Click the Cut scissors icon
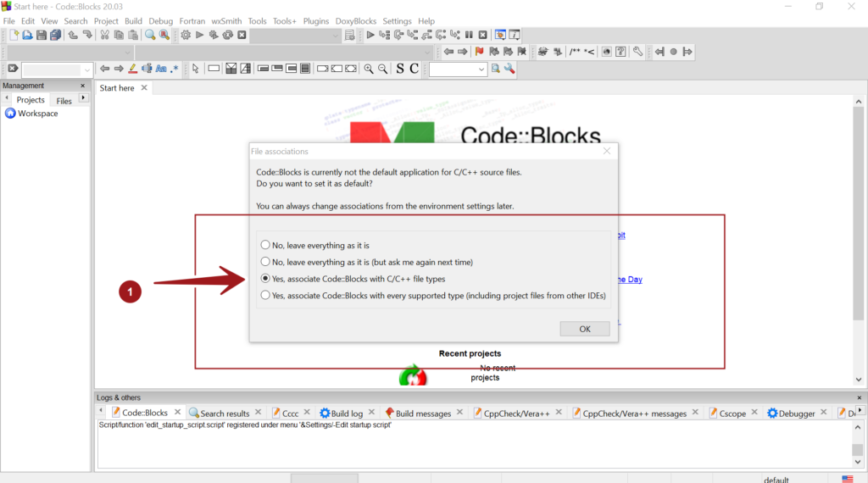The width and height of the screenshot is (868, 483). click(x=104, y=35)
